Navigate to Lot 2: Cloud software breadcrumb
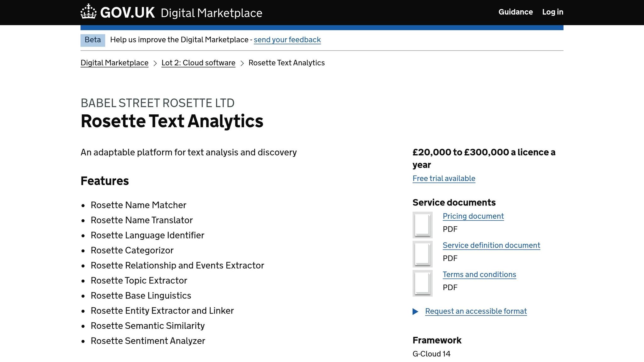This screenshot has width=644, height=362. click(x=198, y=63)
